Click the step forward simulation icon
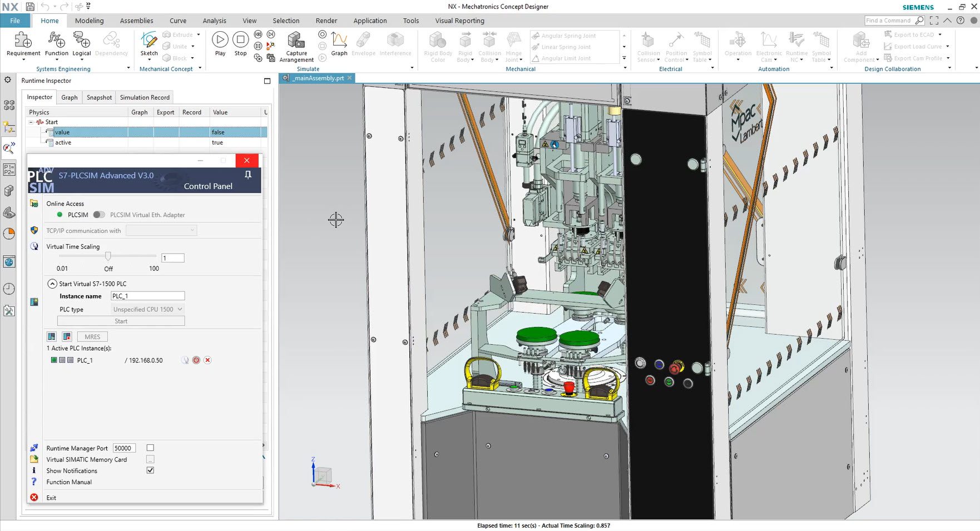The width and height of the screenshot is (980, 531). point(271,34)
